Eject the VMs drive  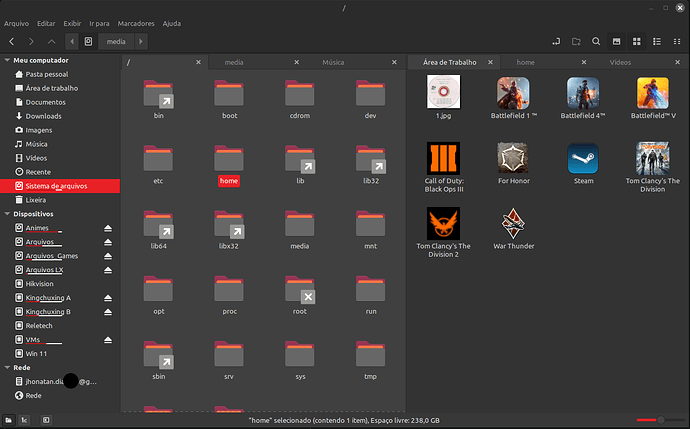tap(108, 340)
